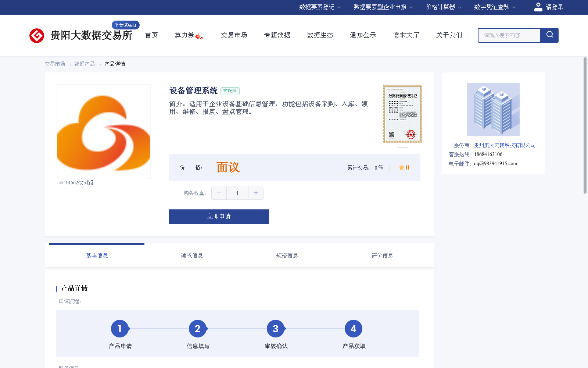Click 数据产品 breadcrumb link
The width and height of the screenshot is (588, 368).
pyautogui.click(x=85, y=64)
